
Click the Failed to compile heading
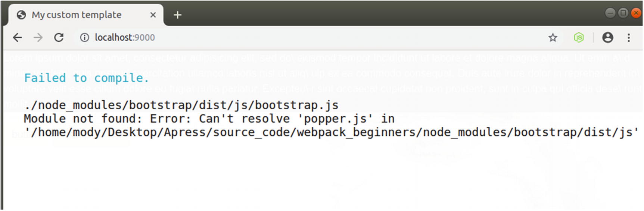click(x=87, y=78)
